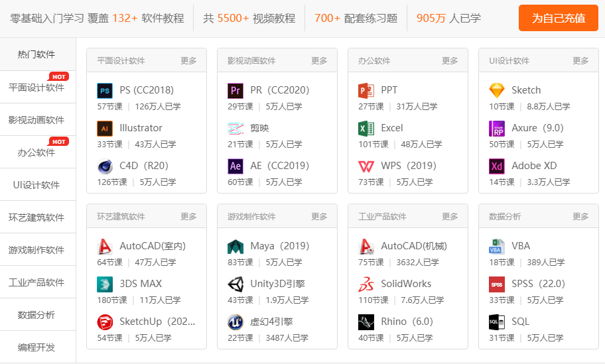Viewport: 605px width, 364px height.
Task: Select 热门软件 in the sidebar
Action: 38,54
